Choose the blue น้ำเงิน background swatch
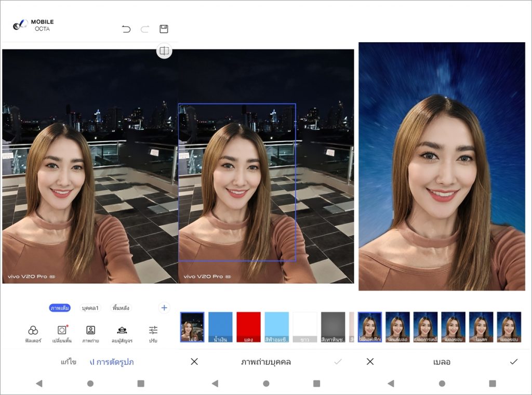The height and width of the screenshot is (395, 532). [220, 327]
